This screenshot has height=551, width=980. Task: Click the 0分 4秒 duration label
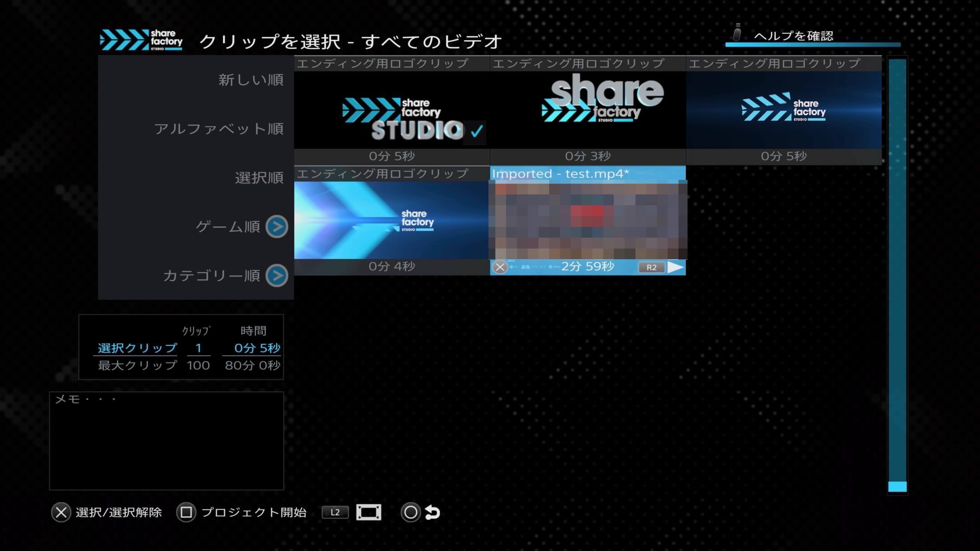392,266
